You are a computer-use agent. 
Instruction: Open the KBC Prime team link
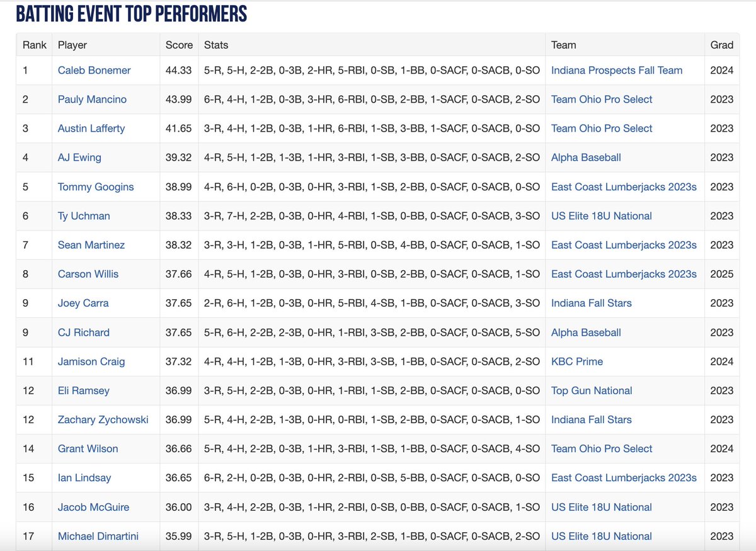(577, 361)
